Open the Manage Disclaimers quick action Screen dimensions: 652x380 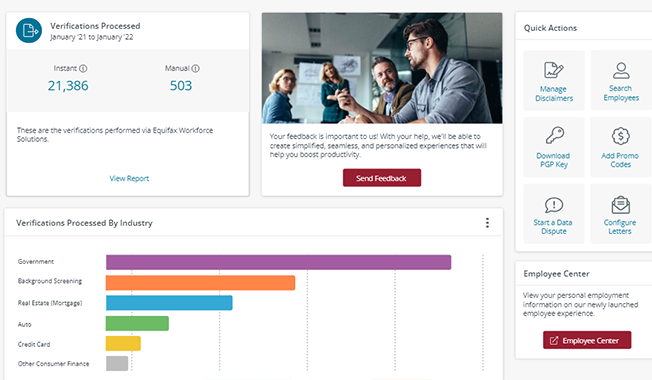point(554,81)
